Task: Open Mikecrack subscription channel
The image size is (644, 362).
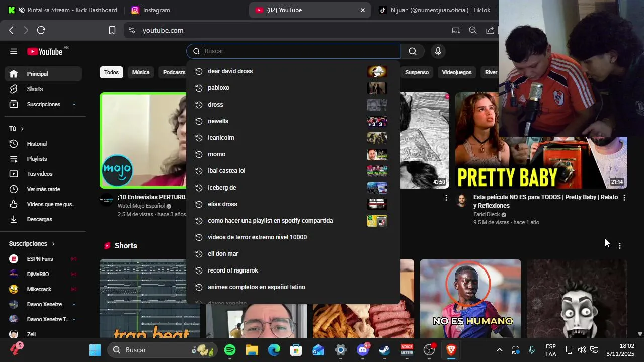Action: (x=43, y=289)
